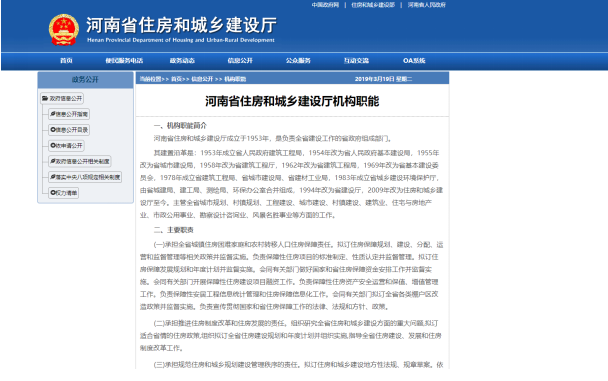The image size is (608, 381).
Task: Click folder icon beside 政府信息公开
Action: 45,98
